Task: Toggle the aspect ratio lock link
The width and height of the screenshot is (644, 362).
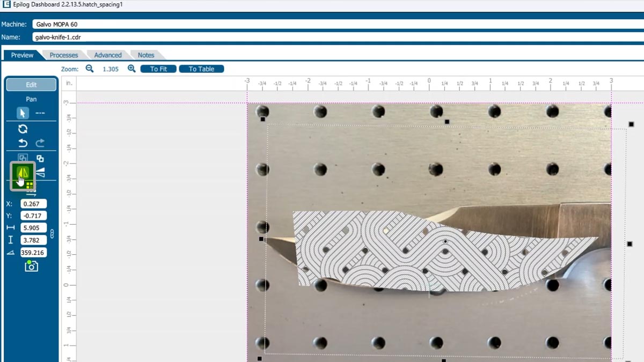Action: (x=52, y=234)
